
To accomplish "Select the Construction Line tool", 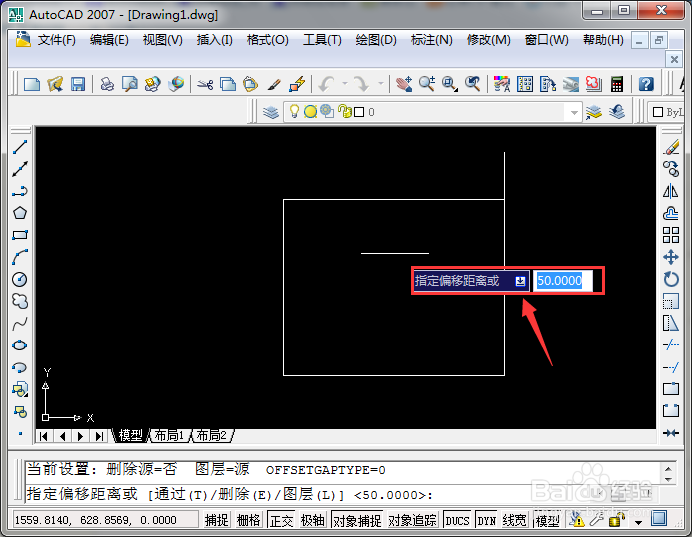I will [20, 169].
